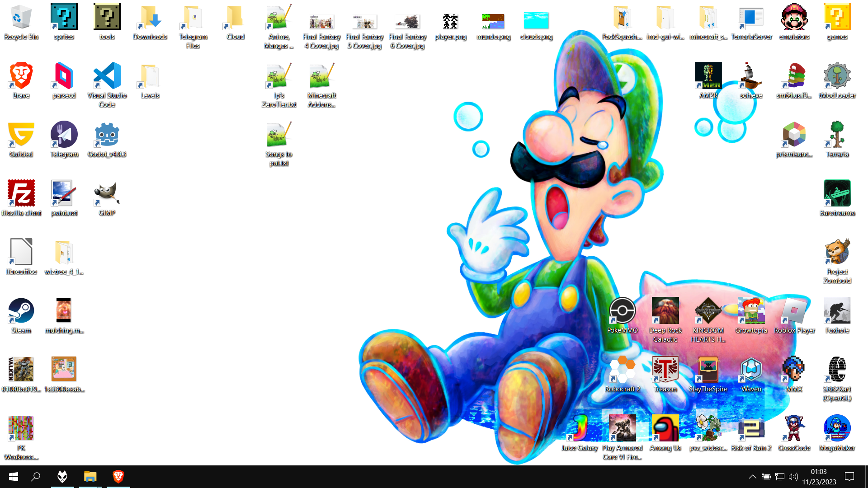The width and height of the screenshot is (868, 488).
Task: Select the games question-block shortcut
Action: 837,22
